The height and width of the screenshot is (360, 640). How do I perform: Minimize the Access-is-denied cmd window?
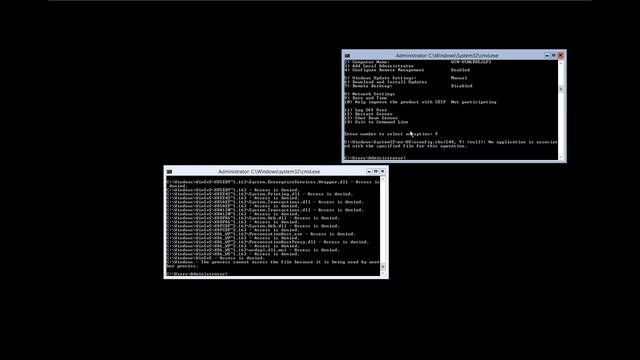point(369,171)
